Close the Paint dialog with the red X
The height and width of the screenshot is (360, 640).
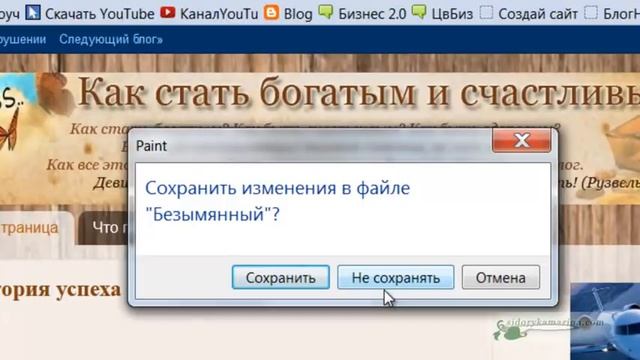pyautogui.click(x=522, y=140)
